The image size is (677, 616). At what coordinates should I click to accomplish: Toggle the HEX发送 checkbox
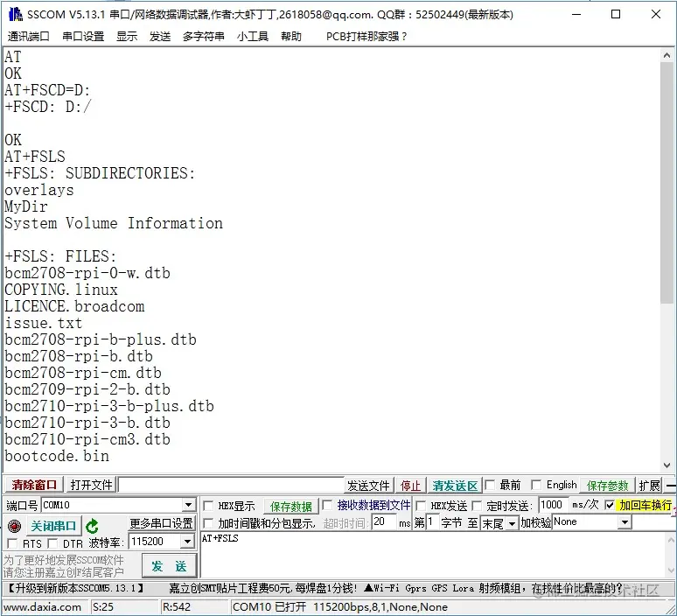tap(421, 506)
